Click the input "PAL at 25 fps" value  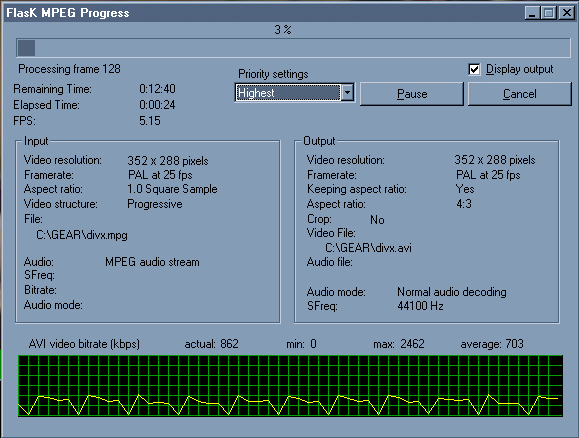(160, 175)
